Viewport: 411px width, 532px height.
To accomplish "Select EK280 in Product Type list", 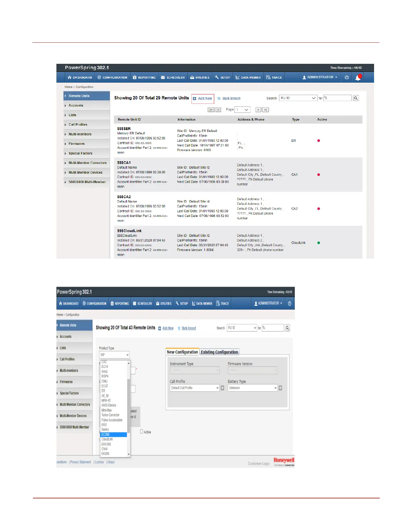I will pos(114,454).
